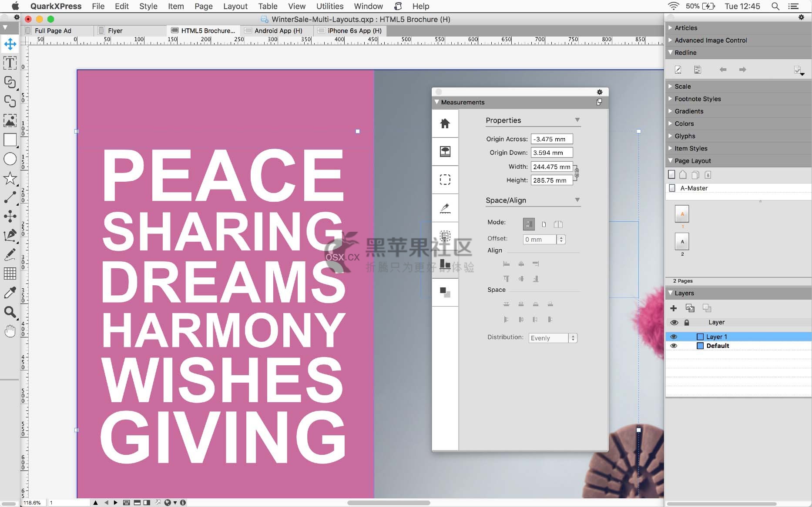Open the Utilities menu
This screenshot has height=507, width=812.
(329, 6)
